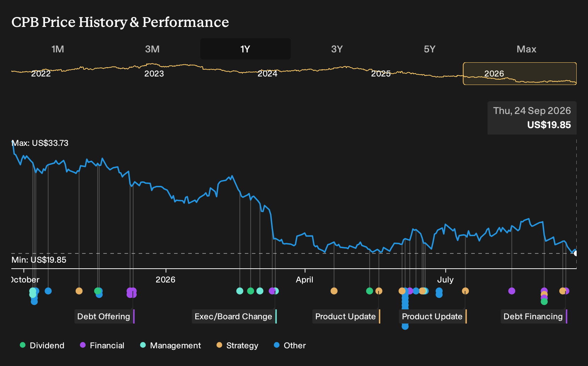The height and width of the screenshot is (366, 588).
Task: Click the CPB Price History & Performance heading
Action: point(120,22)
